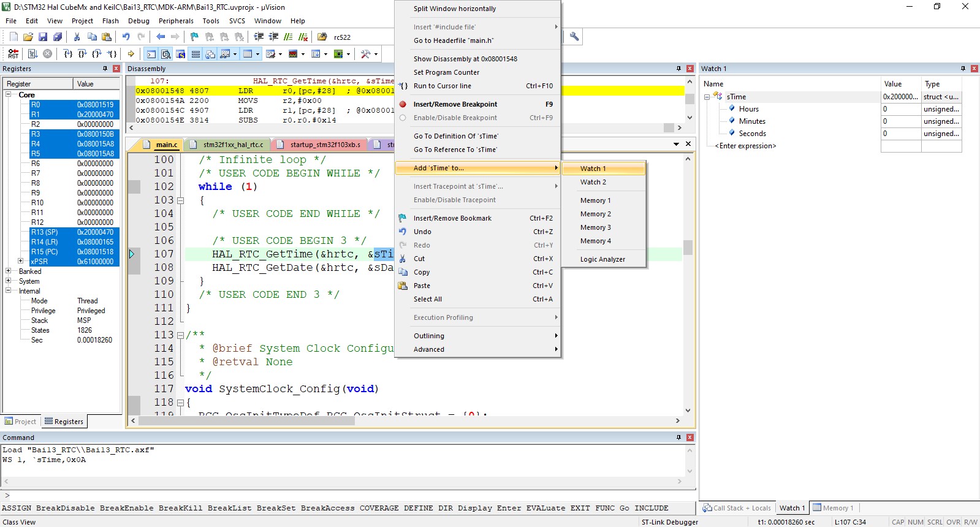This screenshot has width=980, height=527.
Task: Toggle the Memory Windows toolbar button
Action: click(248, 54)
